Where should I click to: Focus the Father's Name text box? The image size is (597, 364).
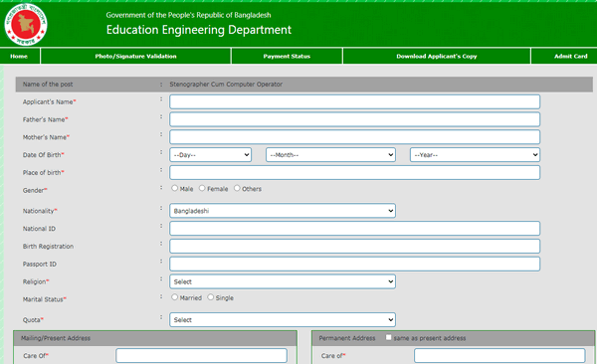tap(354, 119)
